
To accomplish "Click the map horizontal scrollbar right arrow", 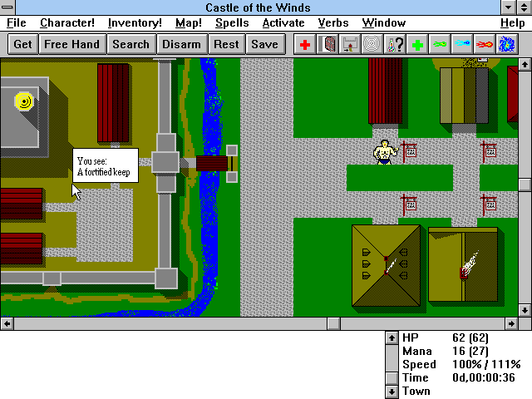I will (x=512, y=323).
